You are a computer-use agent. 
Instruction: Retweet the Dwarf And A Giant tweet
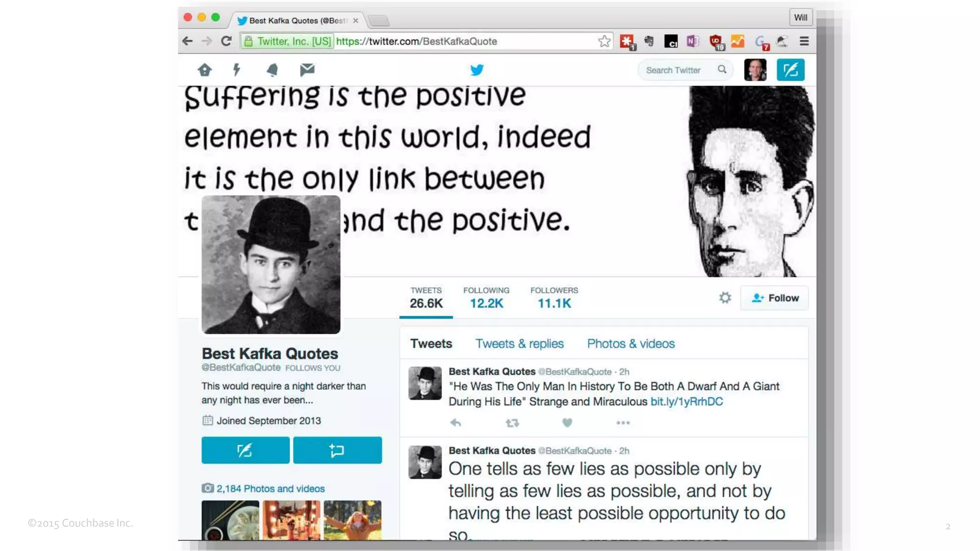click(x=512, y=423)
